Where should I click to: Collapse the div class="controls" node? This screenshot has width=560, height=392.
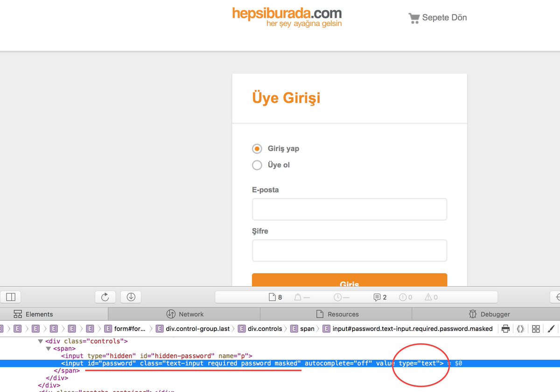[41, 341]
